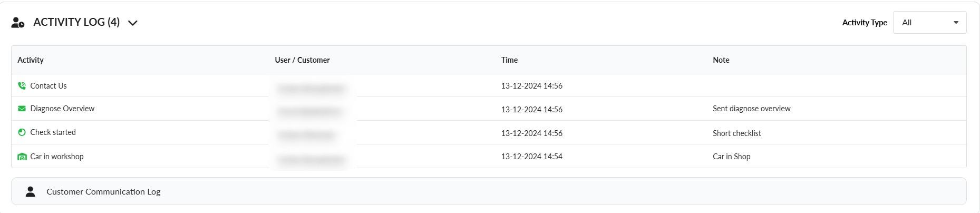Click the Check started activity label
This screenshot has height=213, width=980.
53,132
